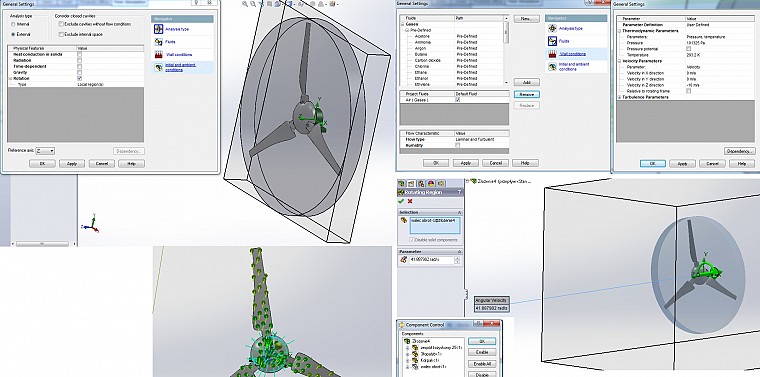
Task: Collapse Velocity Parameters group
Action: pos(619,61)
